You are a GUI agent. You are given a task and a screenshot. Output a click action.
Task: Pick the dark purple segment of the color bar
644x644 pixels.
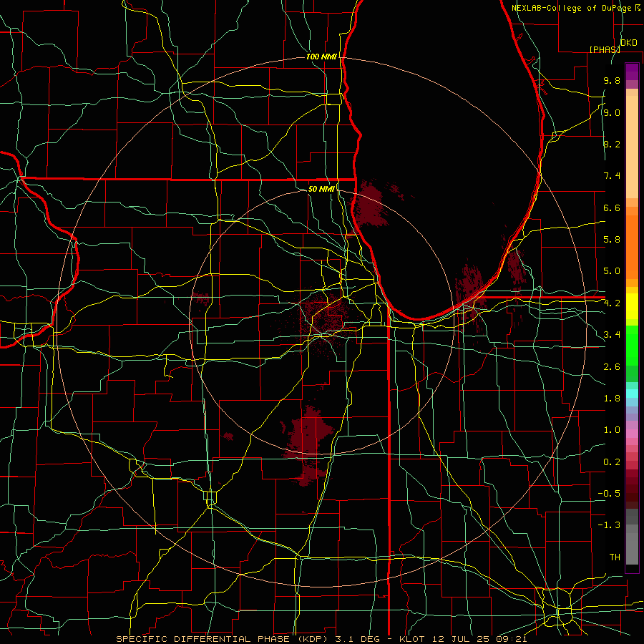(x=632, y=72)
